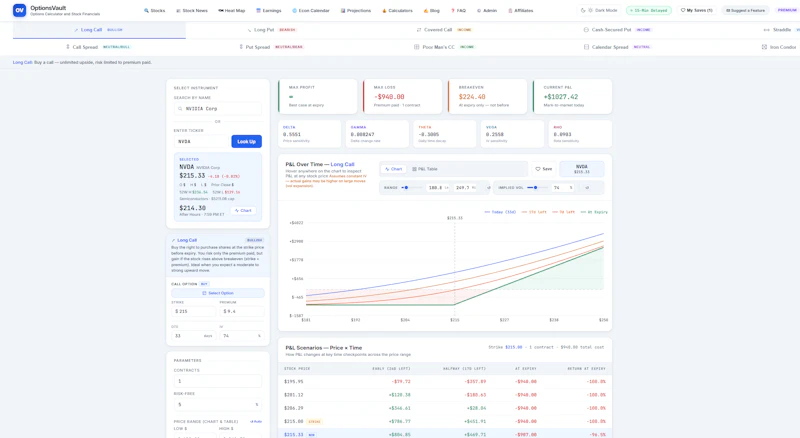
Task: Expand the Calculators menu
Action: click(397, 10)
